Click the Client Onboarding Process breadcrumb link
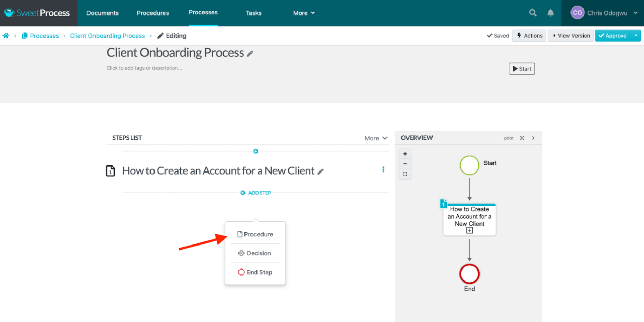Screen dimensions: 644x322 (108, 36)
